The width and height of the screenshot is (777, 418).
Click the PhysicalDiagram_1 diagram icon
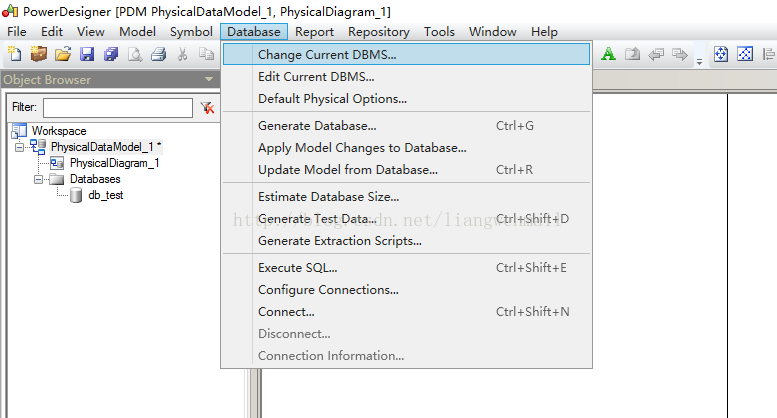coord(57,163)
